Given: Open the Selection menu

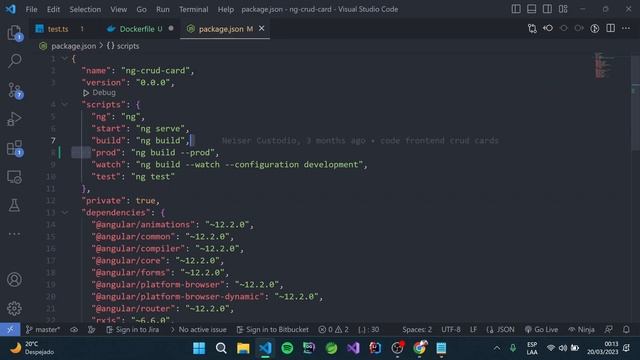Looking at the screenshot, I should click(85, 9).
